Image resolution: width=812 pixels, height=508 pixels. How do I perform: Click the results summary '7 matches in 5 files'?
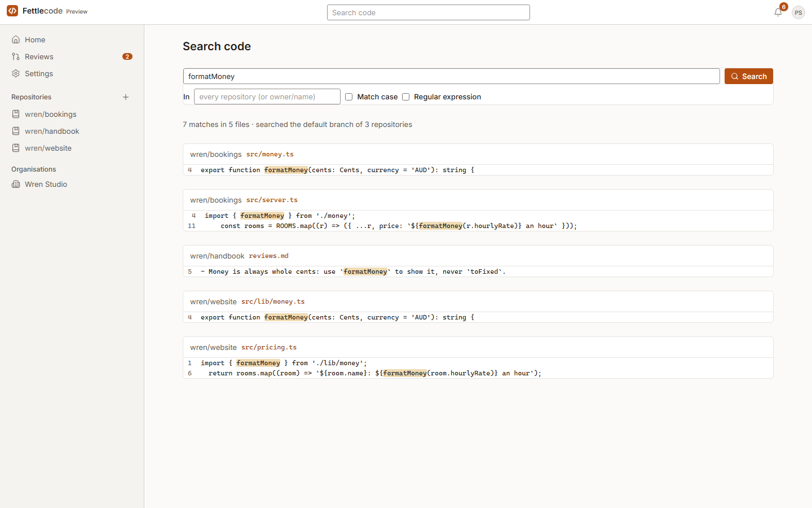click(216, 124)
